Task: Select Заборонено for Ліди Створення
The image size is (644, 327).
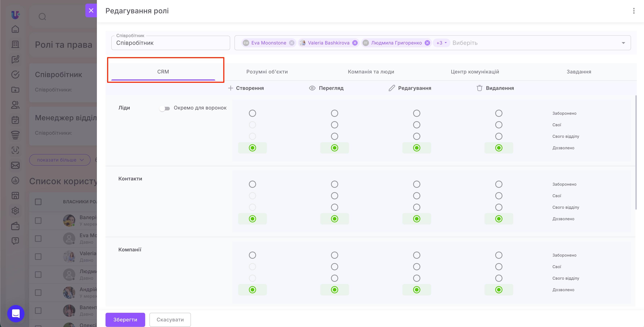Action: click(x=252, y=113)
